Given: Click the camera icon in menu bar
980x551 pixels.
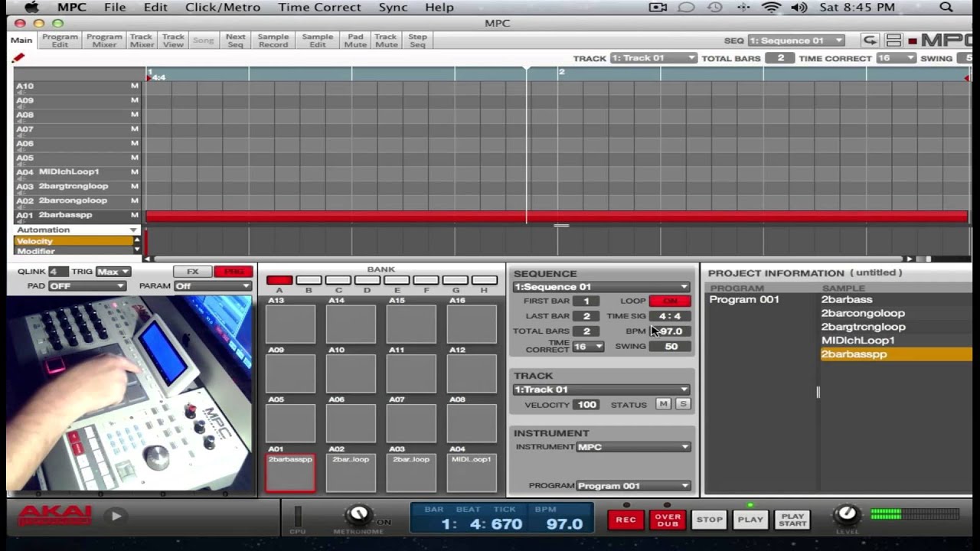Looking at the screenshot, I should point(658,8).
